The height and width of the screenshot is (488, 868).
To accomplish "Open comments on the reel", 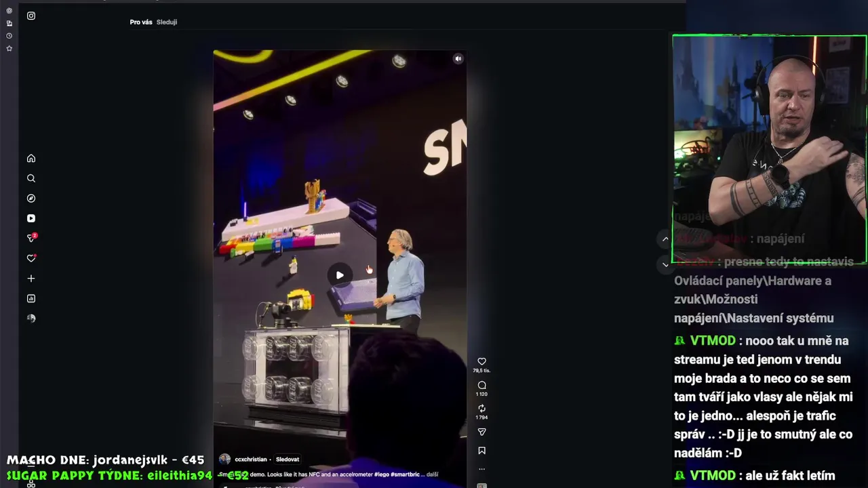I will [481, 385].
